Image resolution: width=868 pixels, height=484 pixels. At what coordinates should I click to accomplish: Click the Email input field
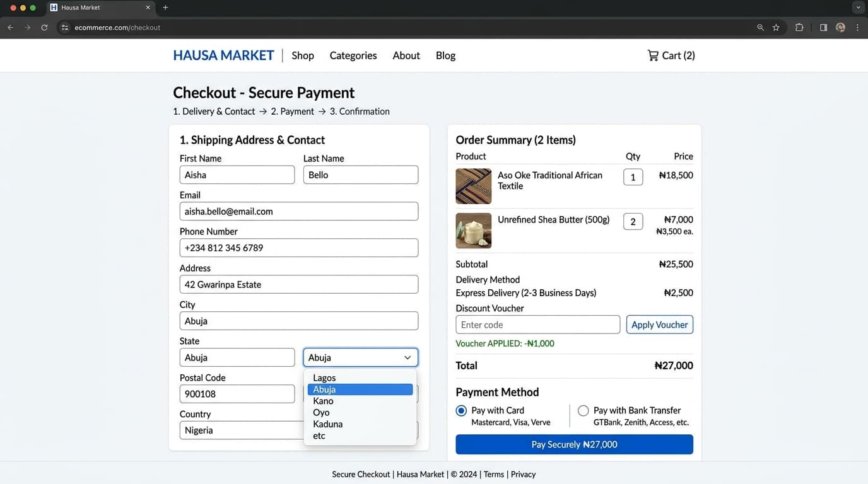tap(299, 211)
